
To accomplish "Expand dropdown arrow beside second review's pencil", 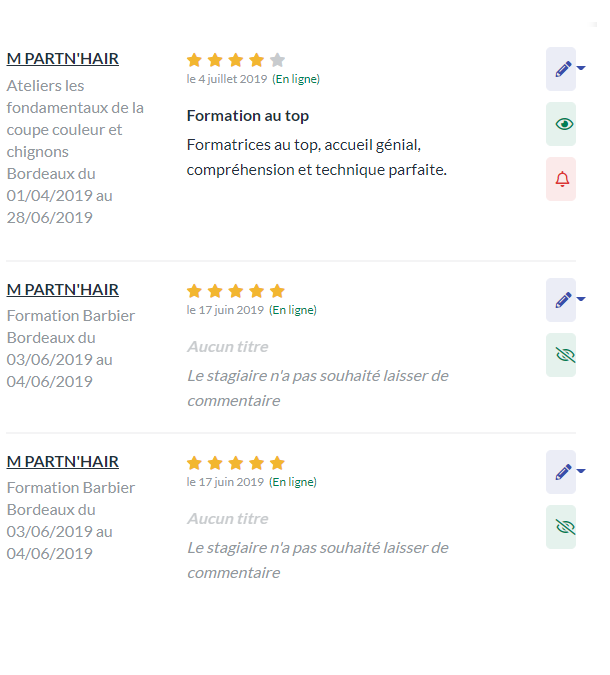I will click(581, 299).
